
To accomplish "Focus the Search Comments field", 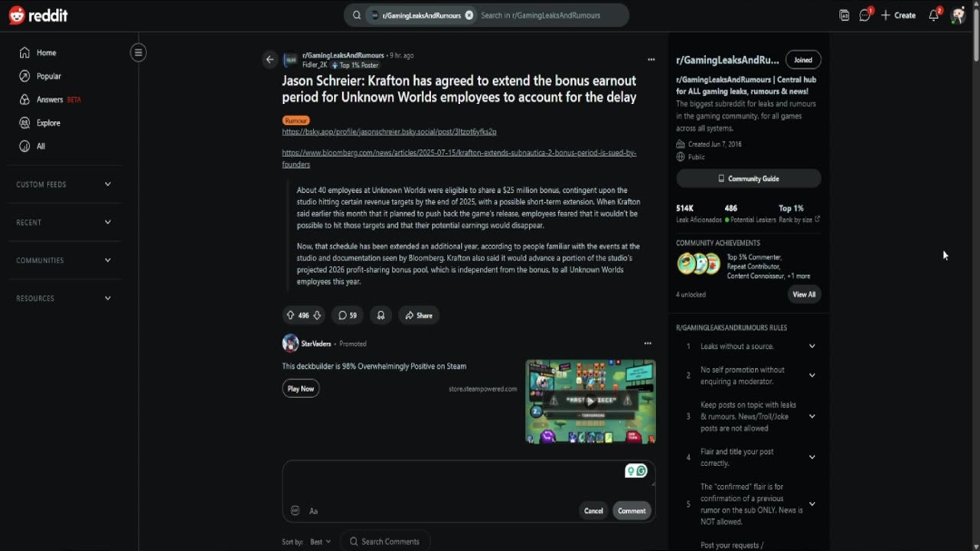I will 385,542.
